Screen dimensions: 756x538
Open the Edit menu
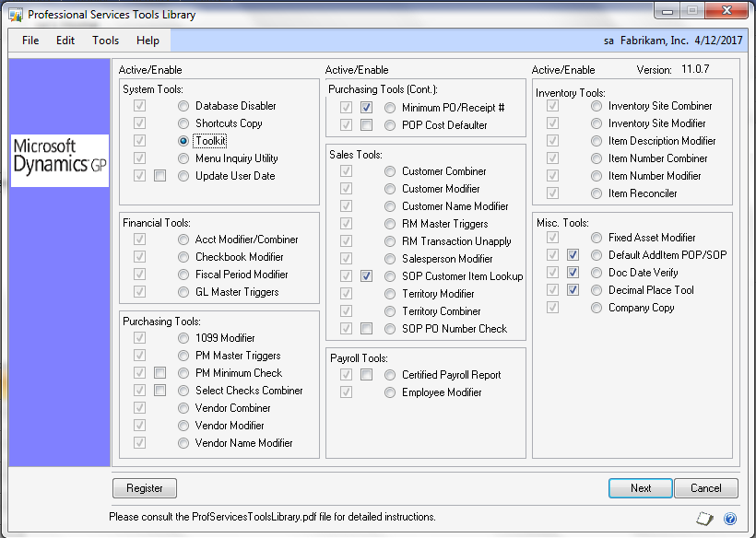65,41
